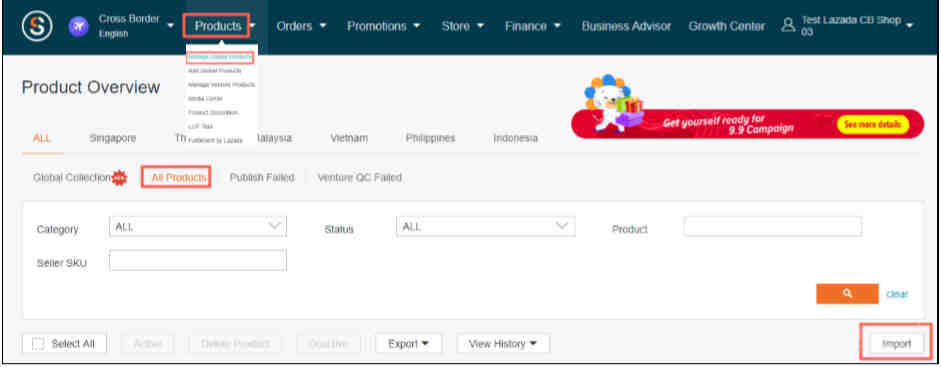Image resolution: width=941 pixels, height=367 pixels.
Task: Open the Status dropdown
Action: pyautogui.click(x=486, y=226)
